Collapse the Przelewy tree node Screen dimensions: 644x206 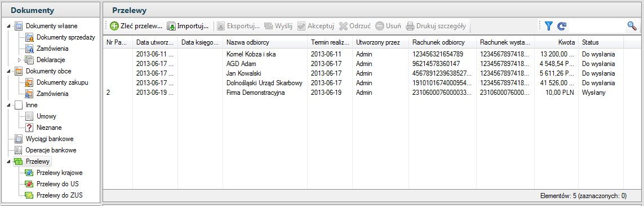point(9,161)
